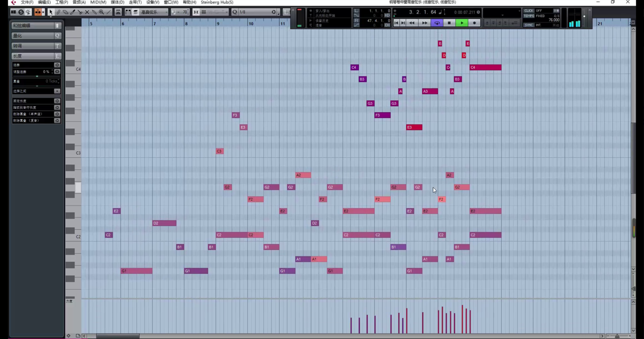The image size is (644, 339).
Task: Click the 删除重叠 (单声道) apply button
Action: (57, 114)
